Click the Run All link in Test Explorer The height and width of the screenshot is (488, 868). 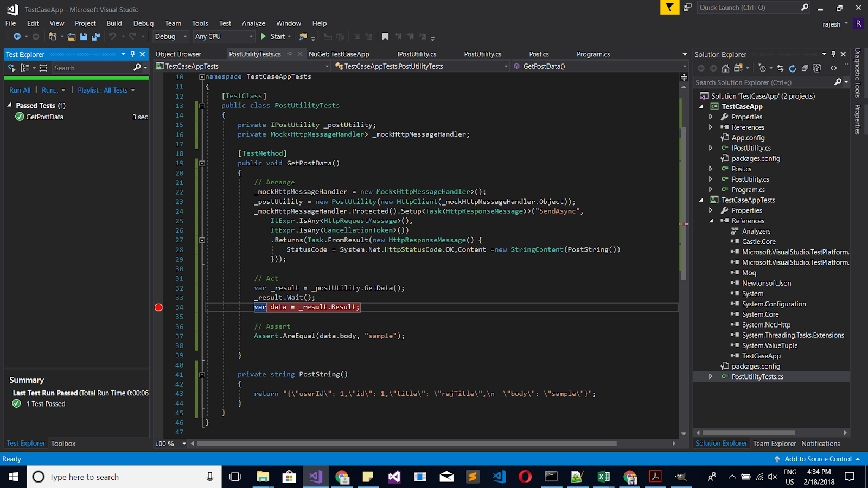[20, 90]
